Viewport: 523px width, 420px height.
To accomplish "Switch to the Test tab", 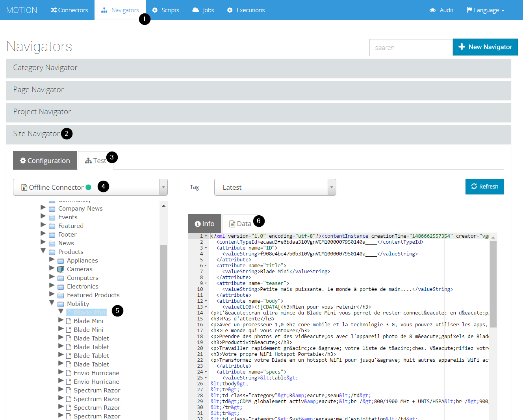I will click(x=96, y=160).
